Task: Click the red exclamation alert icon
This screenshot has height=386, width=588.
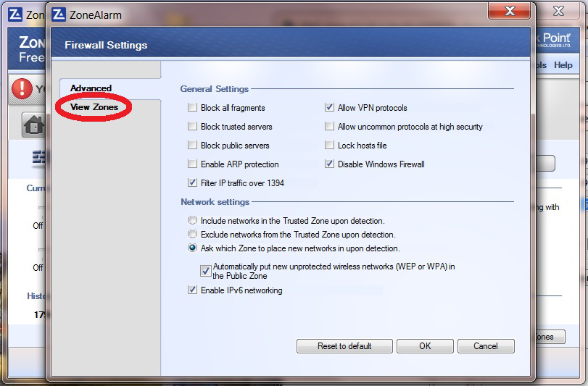Action: pyautogui.click(x=23, y=89)
